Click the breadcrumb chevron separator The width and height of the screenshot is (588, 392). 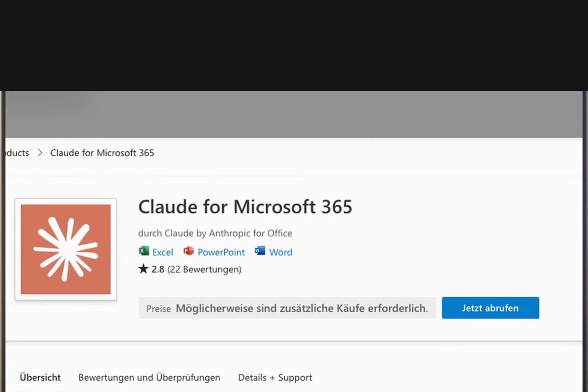[x=40, y=152]
